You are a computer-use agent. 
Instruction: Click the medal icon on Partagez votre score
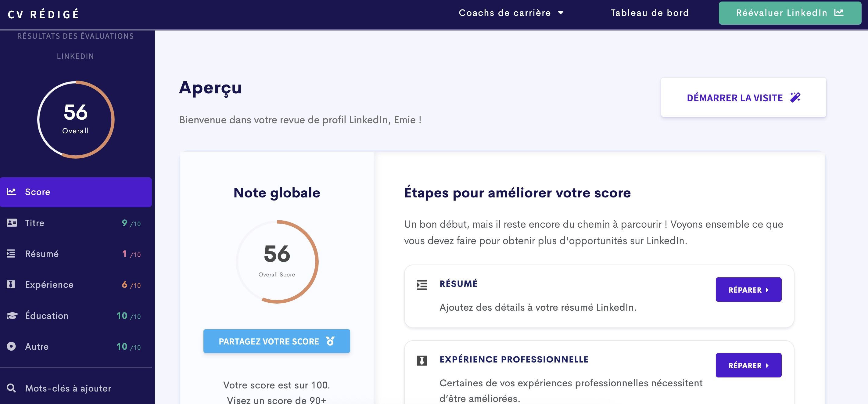pyautogui.click(x=331, y=341)
